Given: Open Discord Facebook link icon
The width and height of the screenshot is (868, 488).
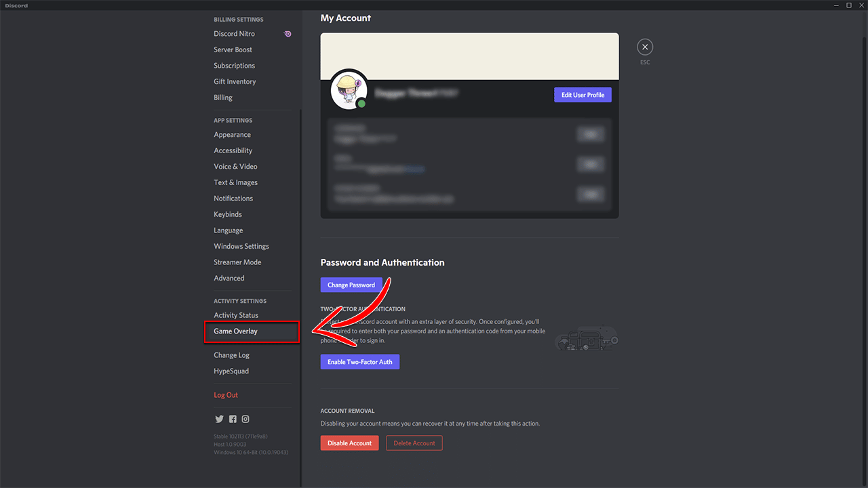Looking at the screenshot, I should (x=233, y=420).
